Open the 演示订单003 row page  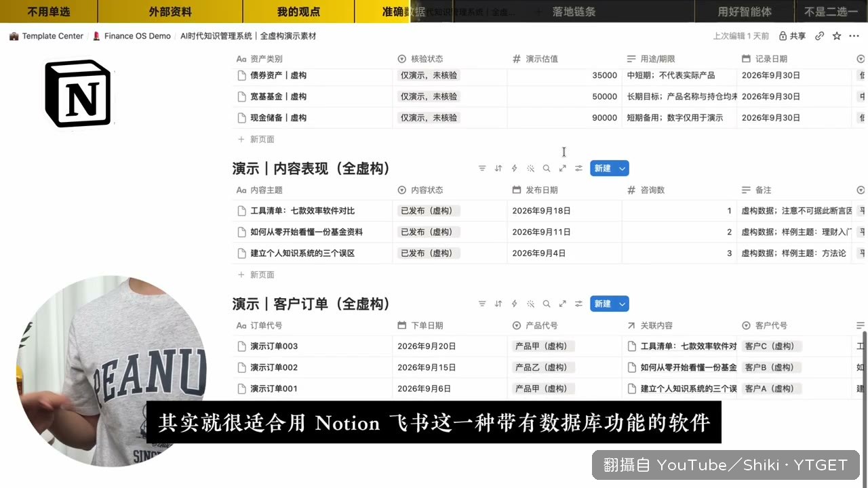[274, 346]
